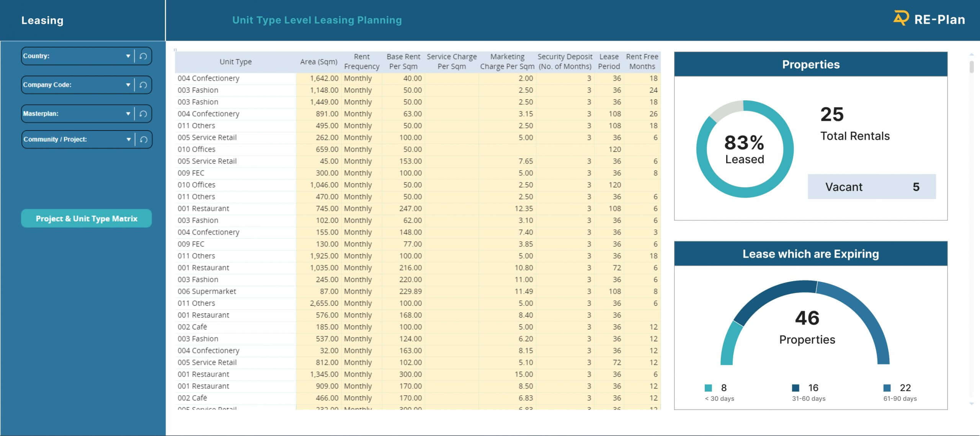Reset the Country filter
Viewport: 980px width, 436px height.
[143, 56]
